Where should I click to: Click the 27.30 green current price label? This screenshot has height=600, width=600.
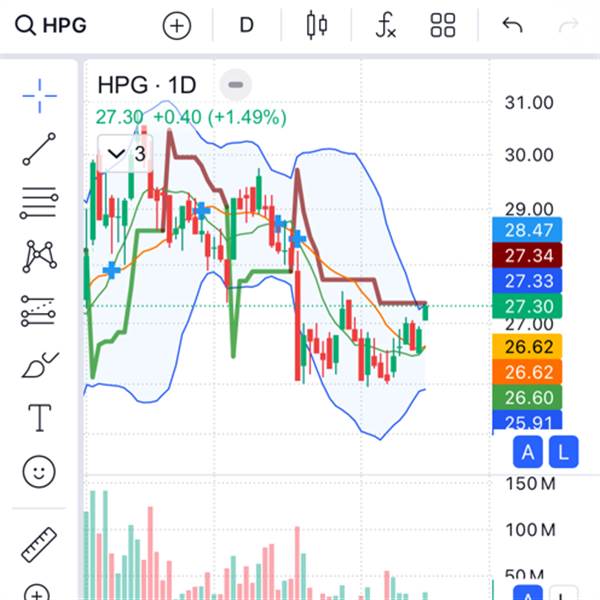(x=527, y=306)
